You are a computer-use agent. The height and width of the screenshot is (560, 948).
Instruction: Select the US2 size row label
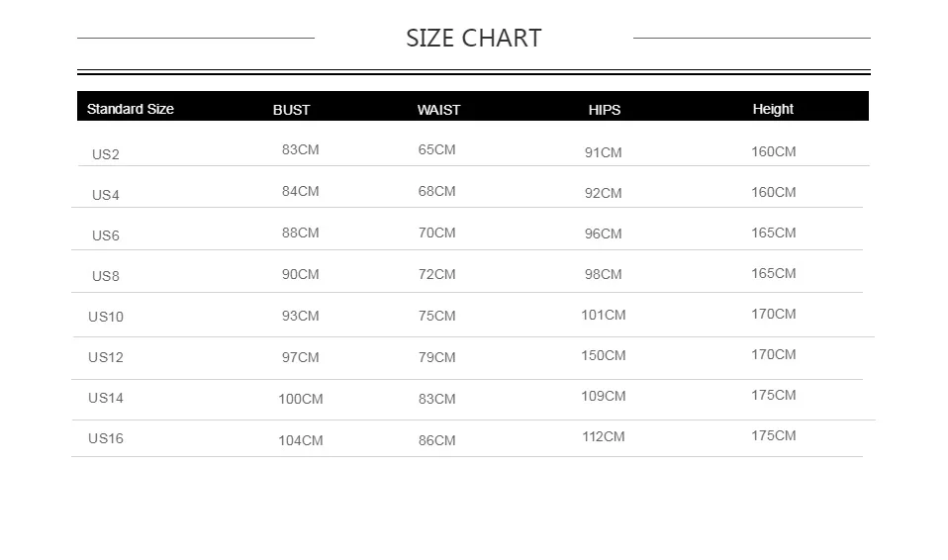(105, 154)
